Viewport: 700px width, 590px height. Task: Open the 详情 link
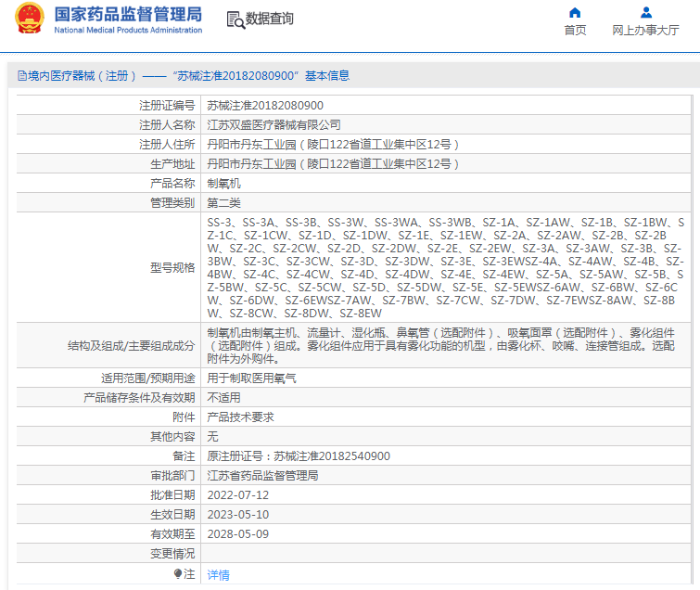(x=218, y=574)
